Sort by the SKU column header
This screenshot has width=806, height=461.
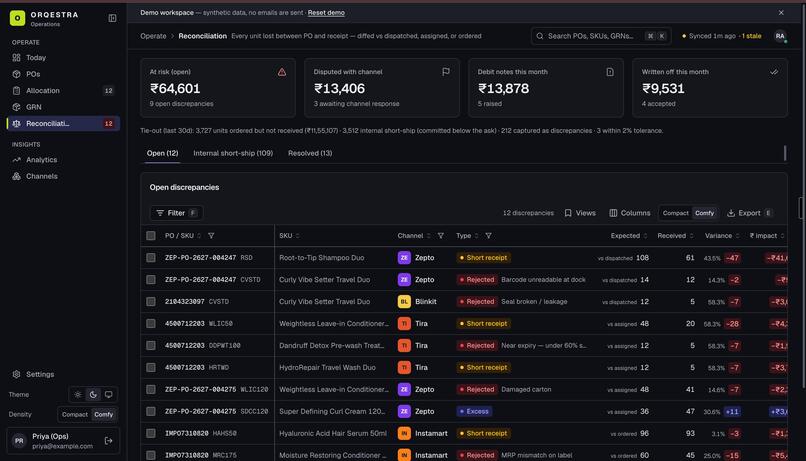tap(289, 235)
